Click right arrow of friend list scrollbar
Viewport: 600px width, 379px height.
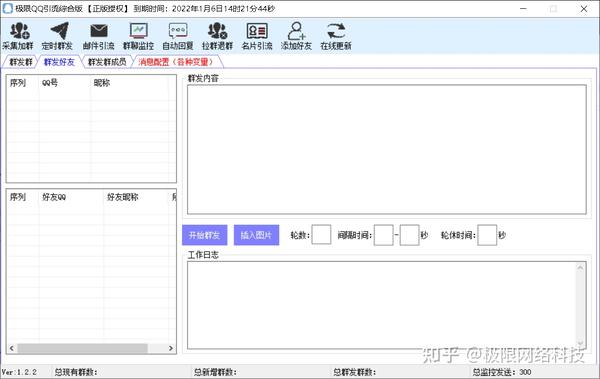pos(171,348)
